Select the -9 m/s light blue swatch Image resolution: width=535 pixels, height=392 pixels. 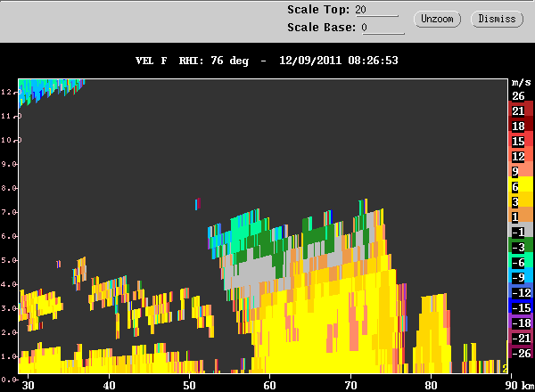521,274
